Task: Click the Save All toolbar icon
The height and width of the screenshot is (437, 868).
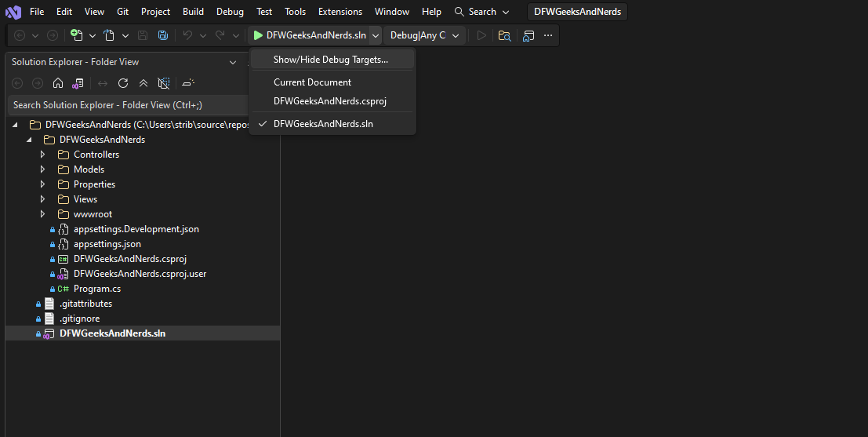Action: 163,35
